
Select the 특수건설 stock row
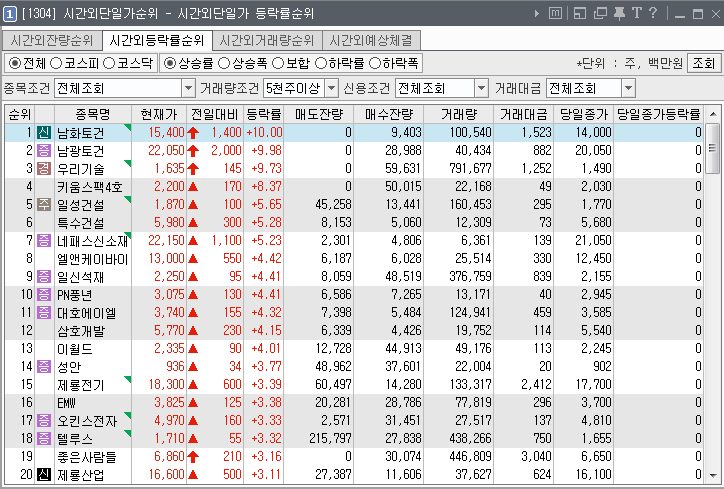point(354,223)
